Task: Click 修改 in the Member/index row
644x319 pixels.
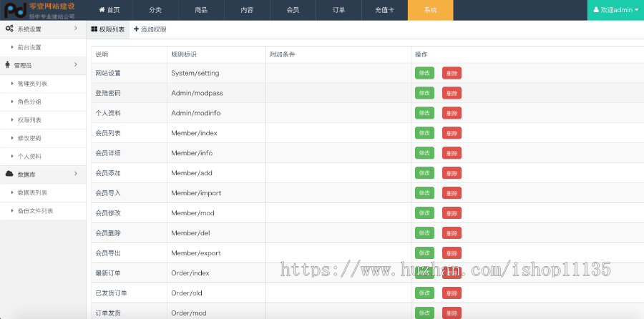Action: pyautogui.click(x=424, y=133)
